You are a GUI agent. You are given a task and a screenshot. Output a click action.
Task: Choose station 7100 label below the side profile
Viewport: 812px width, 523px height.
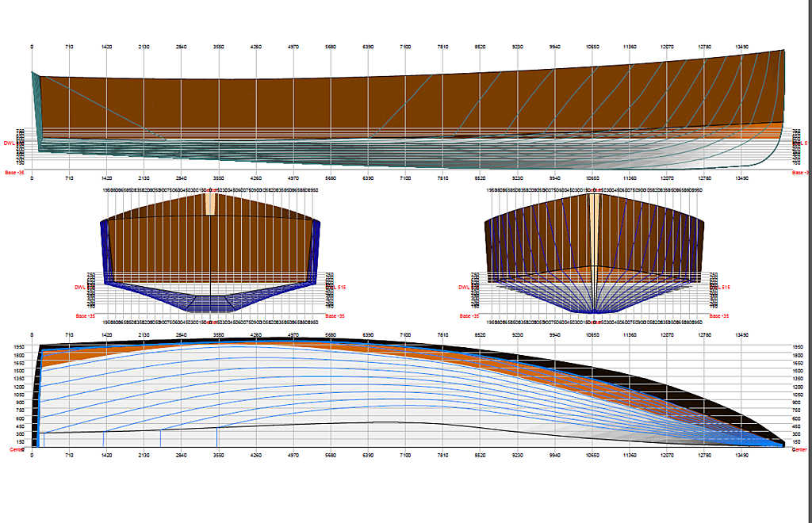coord(405,178)
